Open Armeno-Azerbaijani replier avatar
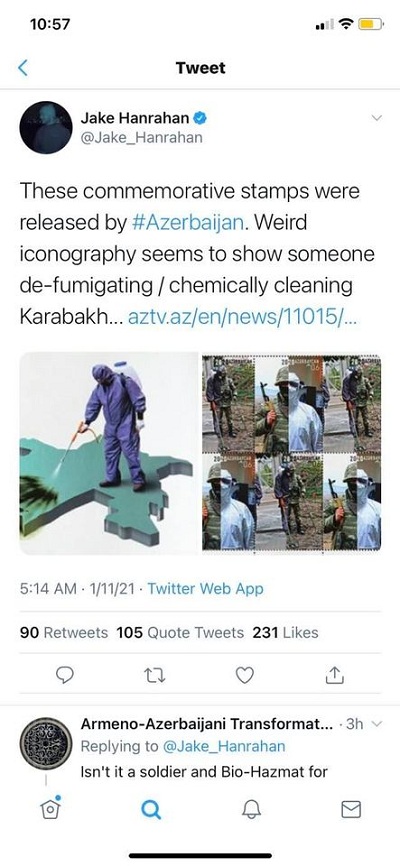The image size is (400, 866). coord(46,743)
